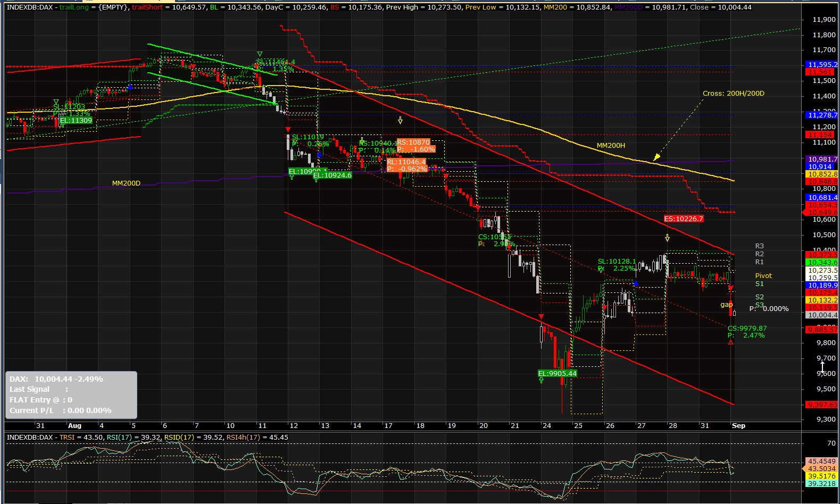
Task: Click the red down triangle above Aug 12 gap
Action: tap(288, 130)
